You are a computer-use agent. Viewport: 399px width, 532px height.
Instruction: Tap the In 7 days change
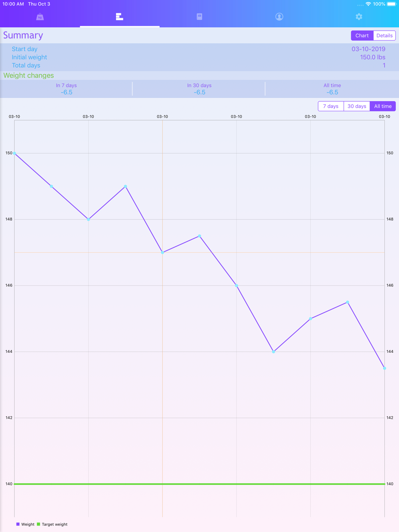pos(66,89)
